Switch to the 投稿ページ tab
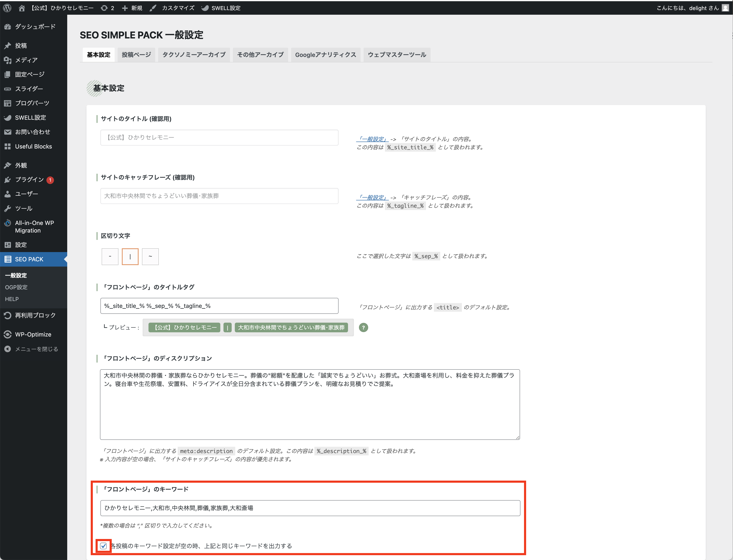Image resolution: width=733 pixels, height=560 pixels. (x=136, y=55)
